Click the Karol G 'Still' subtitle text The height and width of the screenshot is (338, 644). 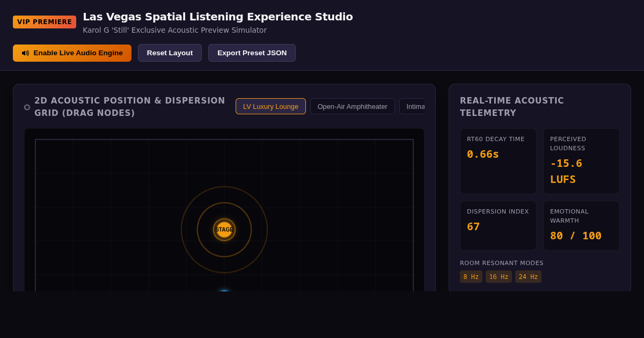[174, 30]
